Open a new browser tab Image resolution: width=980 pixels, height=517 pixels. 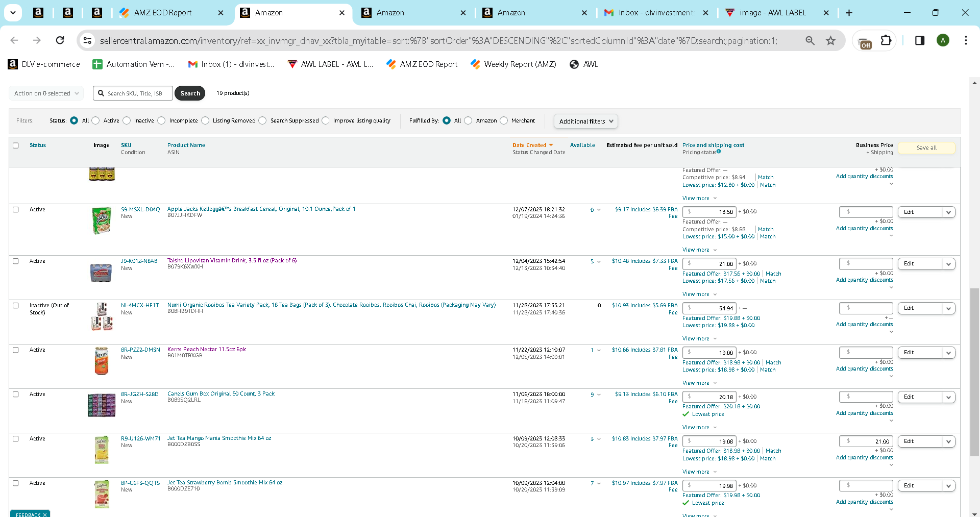pyautogui.click(x=849, y=13)
